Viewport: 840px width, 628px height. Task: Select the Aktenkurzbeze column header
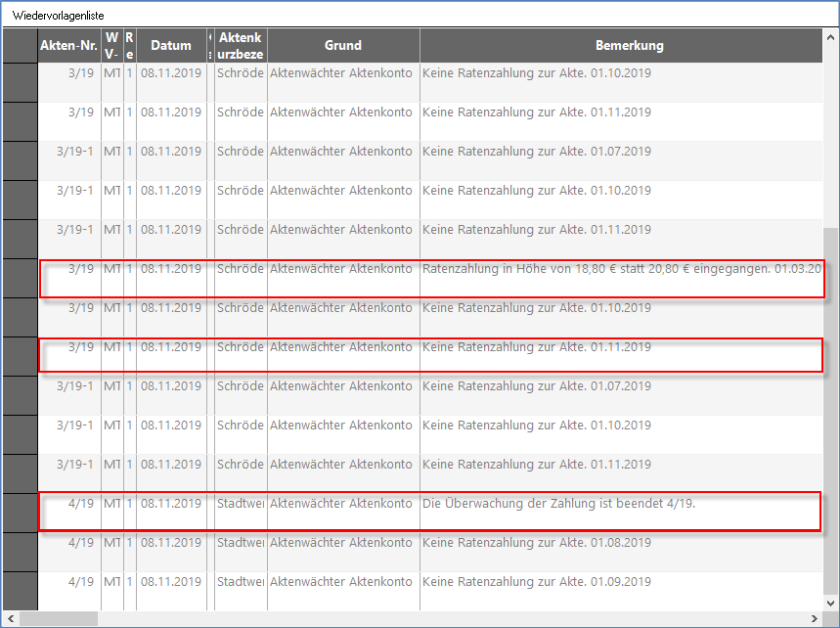click(241, 46)
